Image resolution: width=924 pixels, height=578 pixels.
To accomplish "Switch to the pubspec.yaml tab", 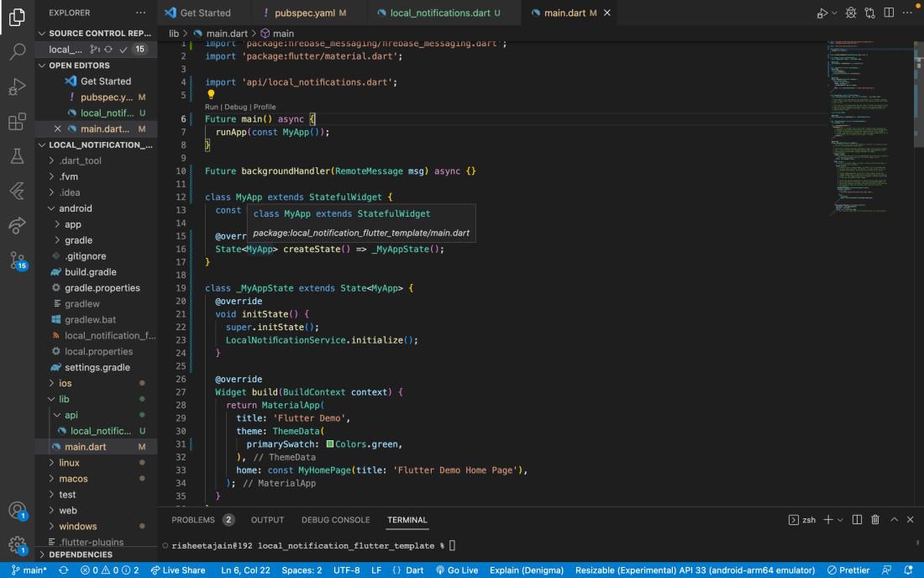I will coord(304,13).
